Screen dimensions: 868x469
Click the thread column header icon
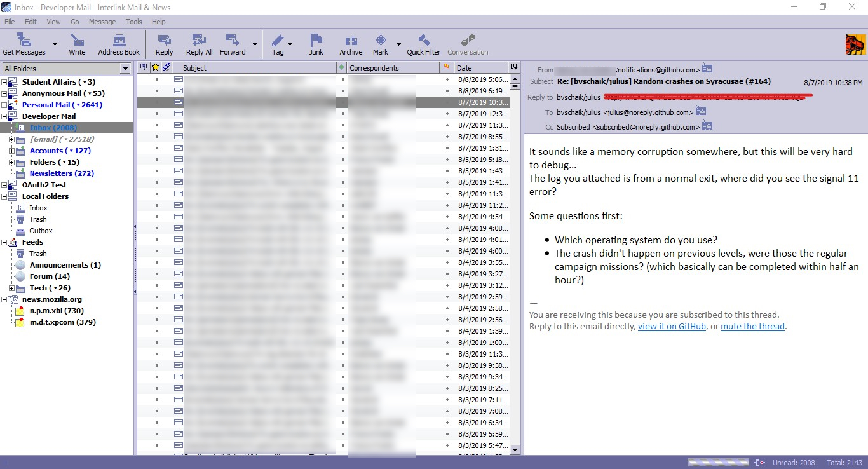[143, 67]
